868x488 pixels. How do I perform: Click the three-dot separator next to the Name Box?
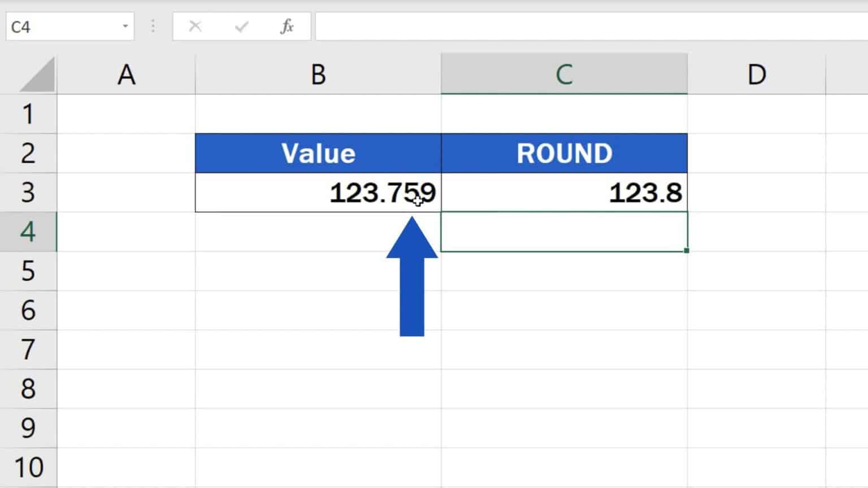153,25
